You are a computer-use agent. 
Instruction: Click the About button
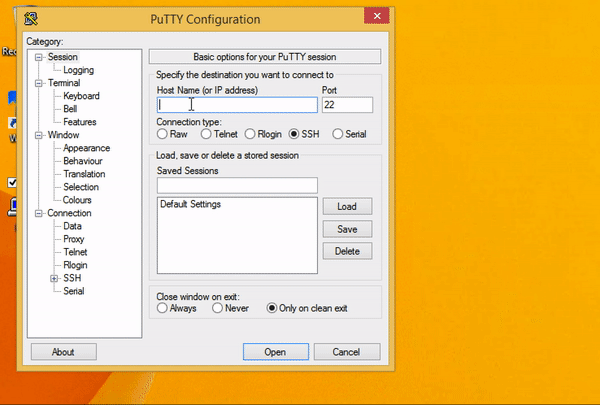(x=64, y=352)
